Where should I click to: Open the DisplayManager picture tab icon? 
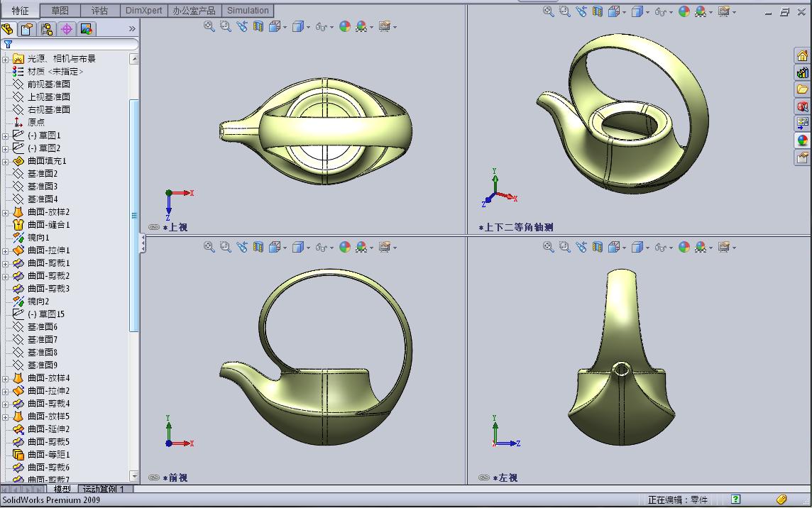pyautogui.click(x=87, y=29)
